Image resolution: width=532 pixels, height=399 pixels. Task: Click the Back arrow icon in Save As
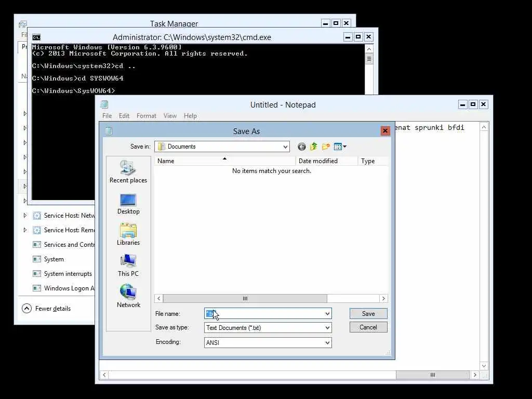(302, 147)
